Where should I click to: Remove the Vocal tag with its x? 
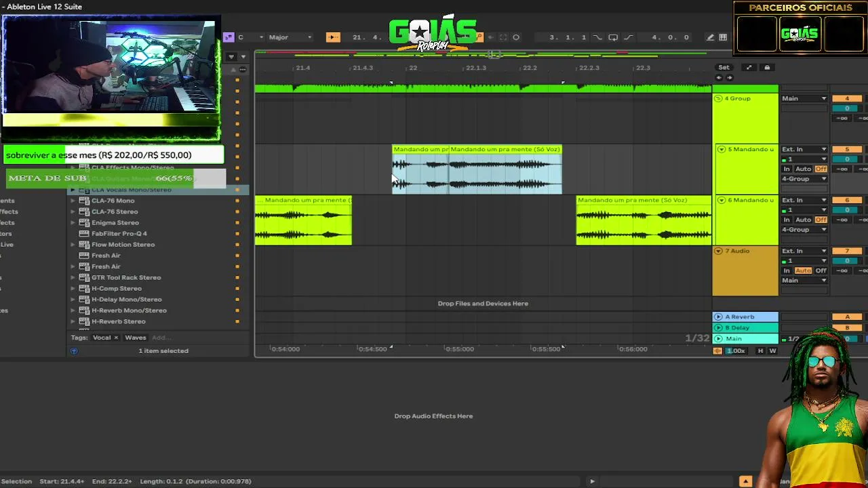pos(116,338)
